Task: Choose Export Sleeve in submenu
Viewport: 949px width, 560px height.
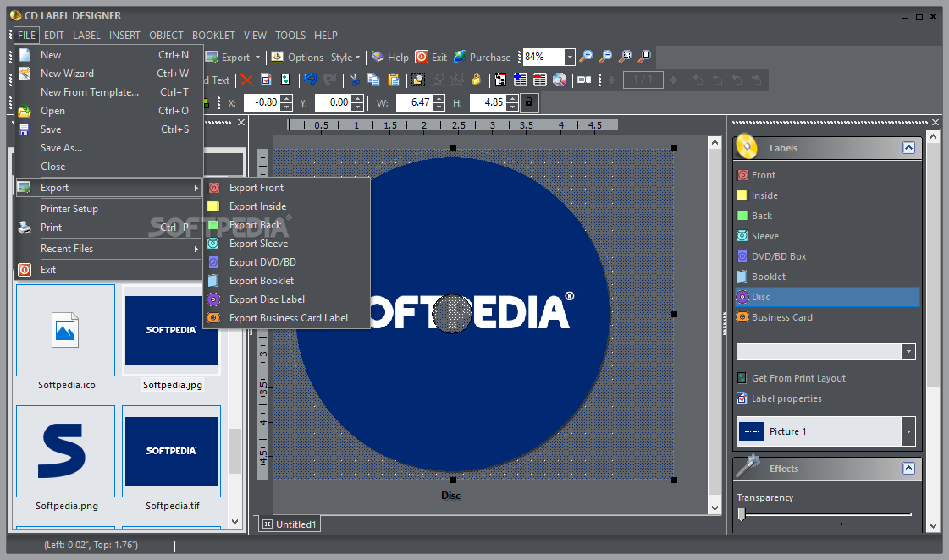Action: pos(287,244)
